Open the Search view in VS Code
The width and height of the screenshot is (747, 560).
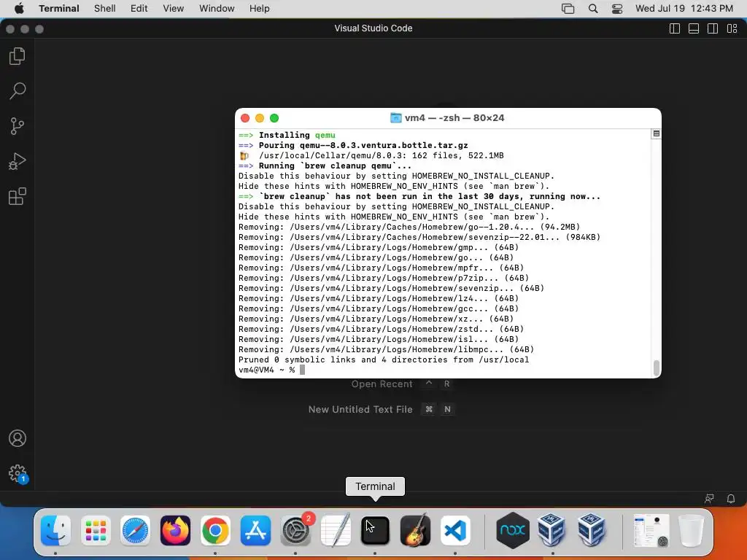tap(18, 91)
